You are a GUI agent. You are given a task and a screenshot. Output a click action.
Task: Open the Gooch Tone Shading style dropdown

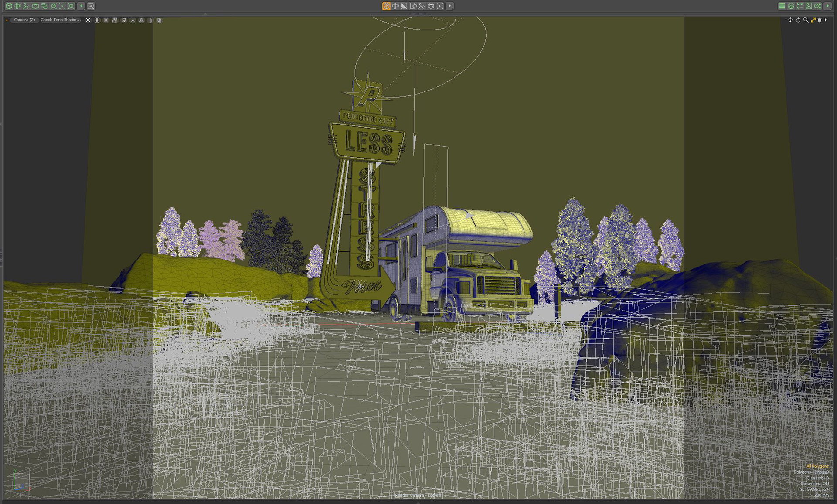pos(60,20)
